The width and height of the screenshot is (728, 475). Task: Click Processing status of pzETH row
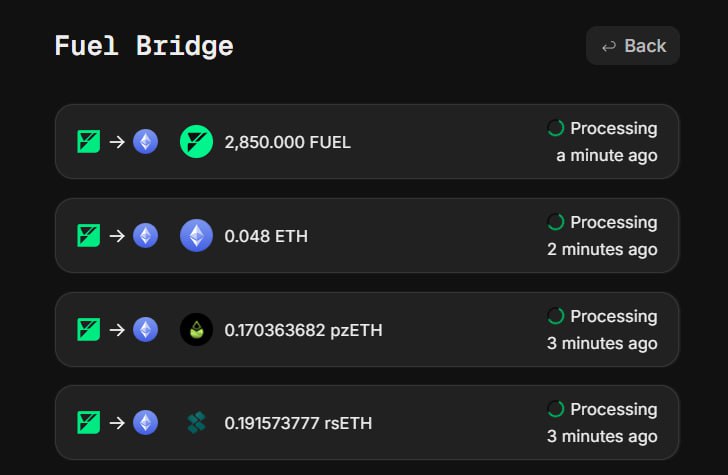click(613, 316)
